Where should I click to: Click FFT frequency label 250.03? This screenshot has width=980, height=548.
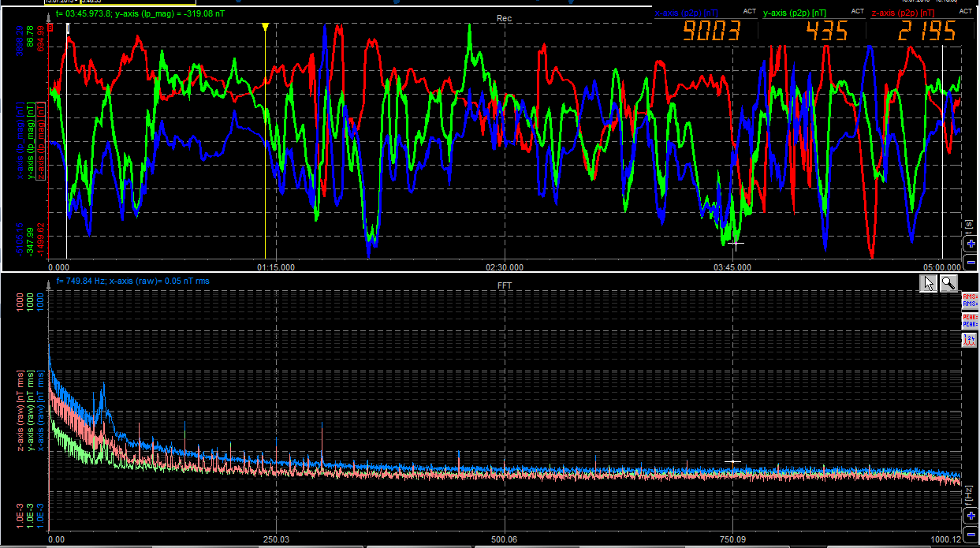[x=277, y=540]
